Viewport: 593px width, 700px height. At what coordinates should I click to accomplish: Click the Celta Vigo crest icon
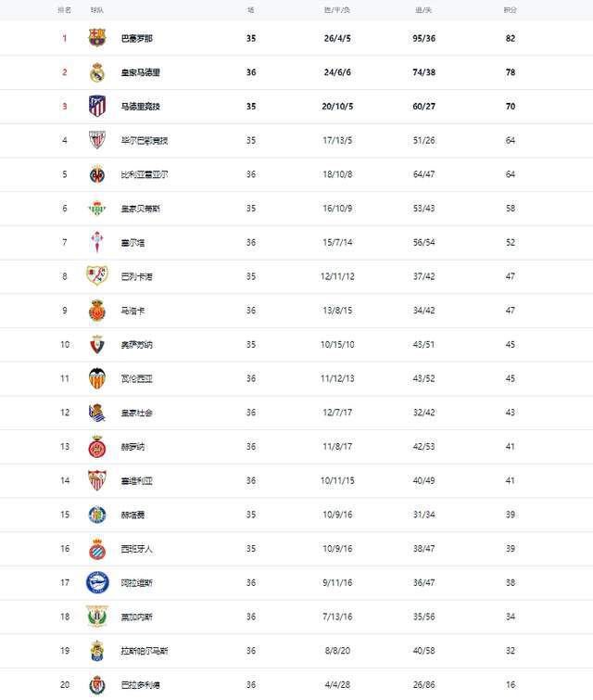click(x=96, y=242)
